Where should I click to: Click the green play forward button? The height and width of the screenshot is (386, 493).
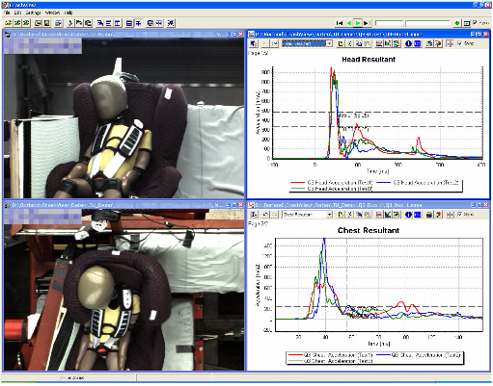[358, 23]
